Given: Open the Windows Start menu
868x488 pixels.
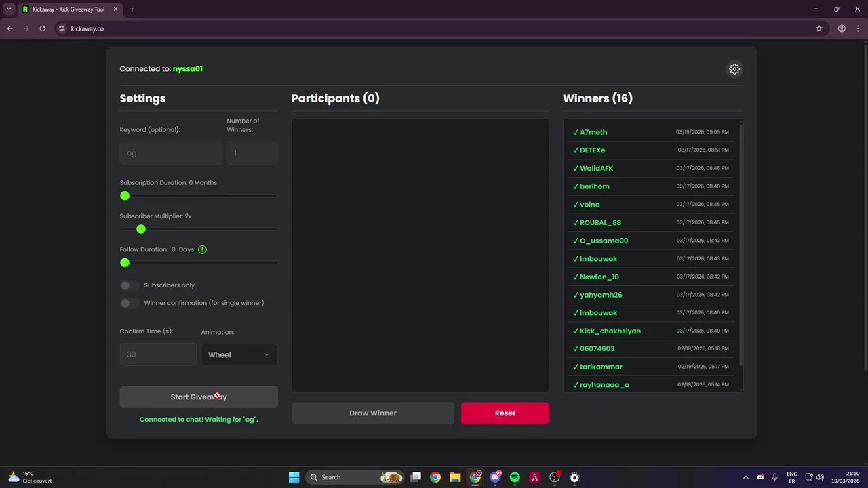Looking at the screenshot, I should 294,477.
